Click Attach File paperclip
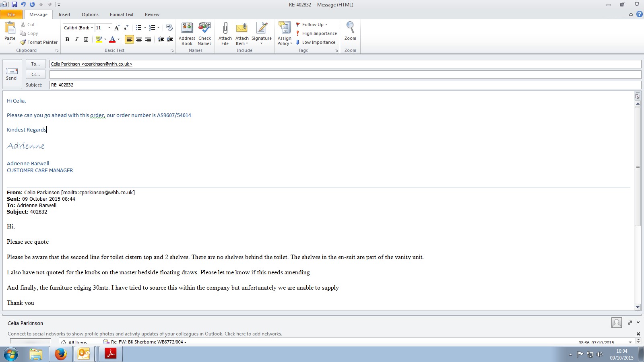The width and height of the screenshot is (644, 362). coord(225,34)
